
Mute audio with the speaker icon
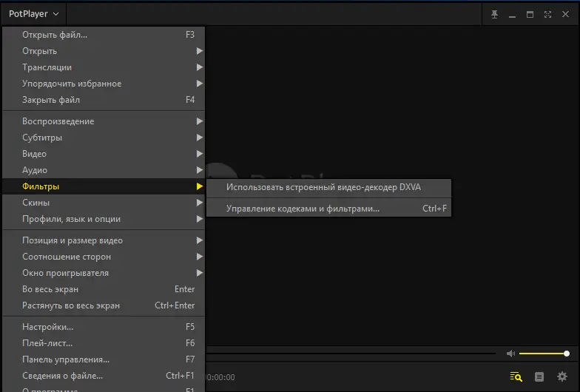pos(510,354)
